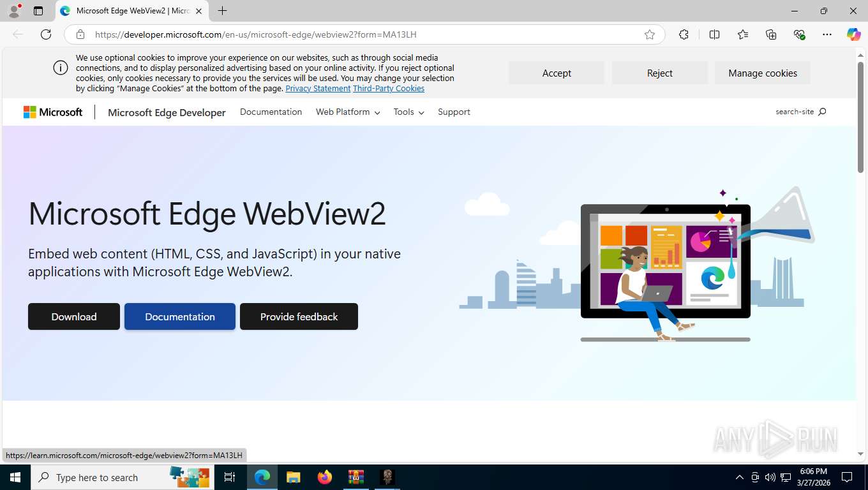The width and height of the screenshot is (868, 490).
Task: Open the Copilot sidebar icon
Action: 853,34
